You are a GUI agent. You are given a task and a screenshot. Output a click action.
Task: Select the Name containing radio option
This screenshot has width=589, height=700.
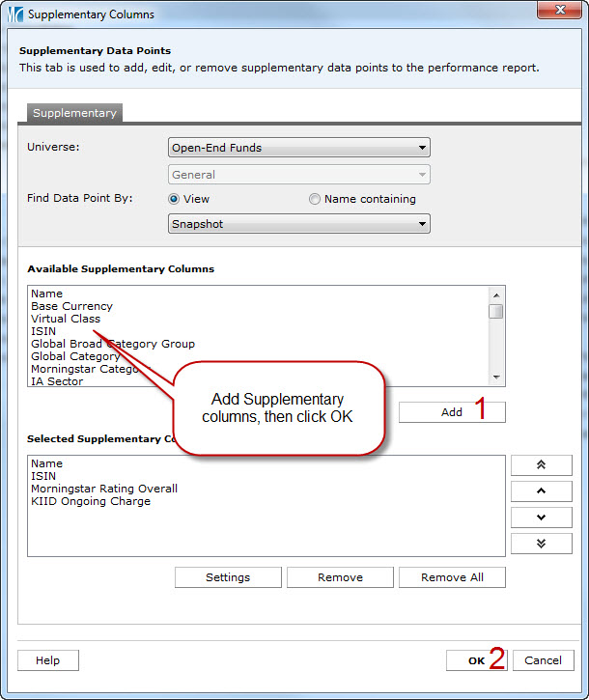315,199
